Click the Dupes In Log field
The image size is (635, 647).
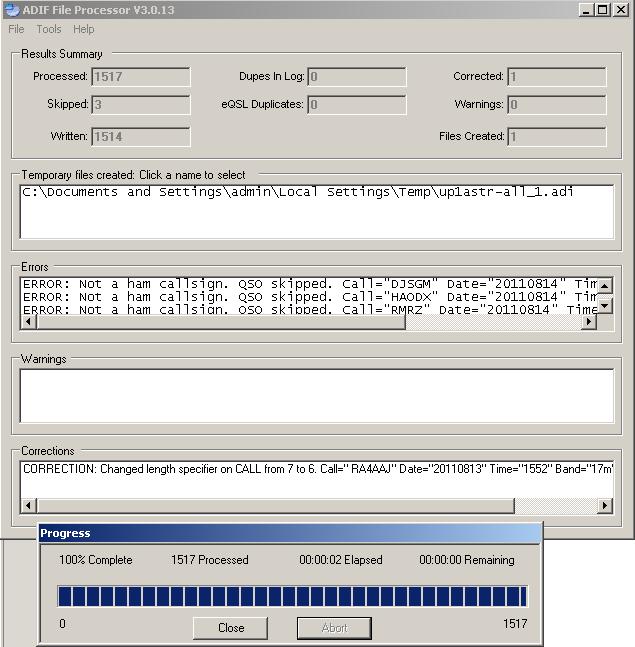(x=357, y=77)
